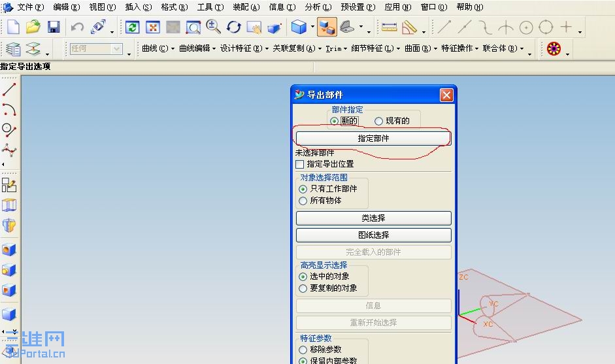Expand the 细节特征(L) dropdown
Viewport: 615px width, 364px height.
tap(375, 48)
